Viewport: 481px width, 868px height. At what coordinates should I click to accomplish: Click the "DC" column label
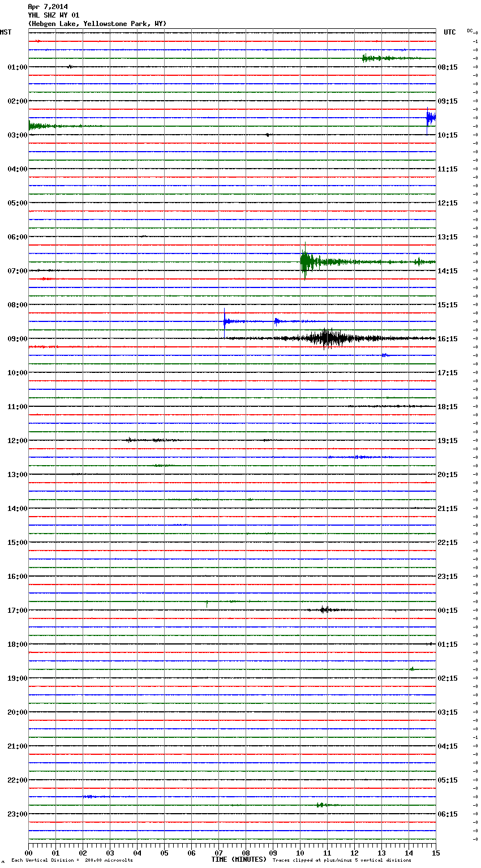click(x=470, y=31)
